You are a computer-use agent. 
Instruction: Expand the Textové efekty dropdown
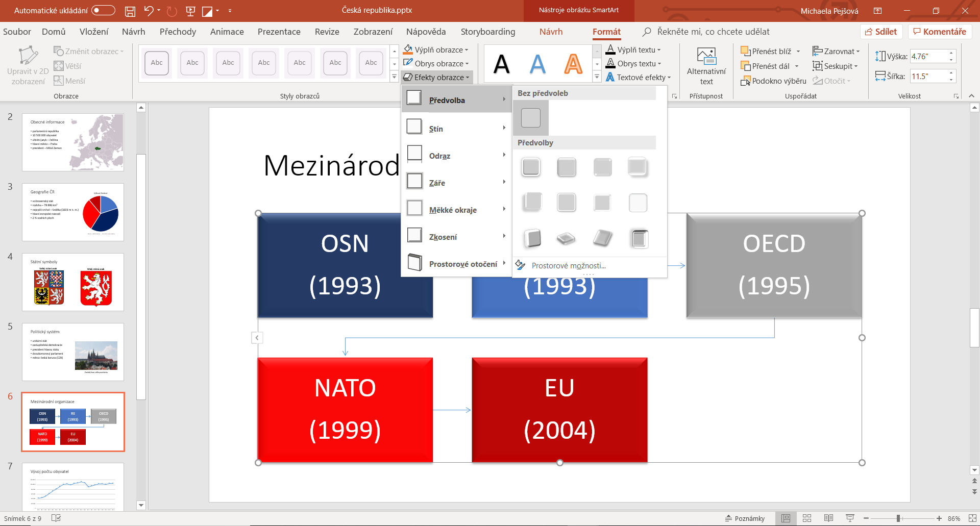tap(639, 78)
